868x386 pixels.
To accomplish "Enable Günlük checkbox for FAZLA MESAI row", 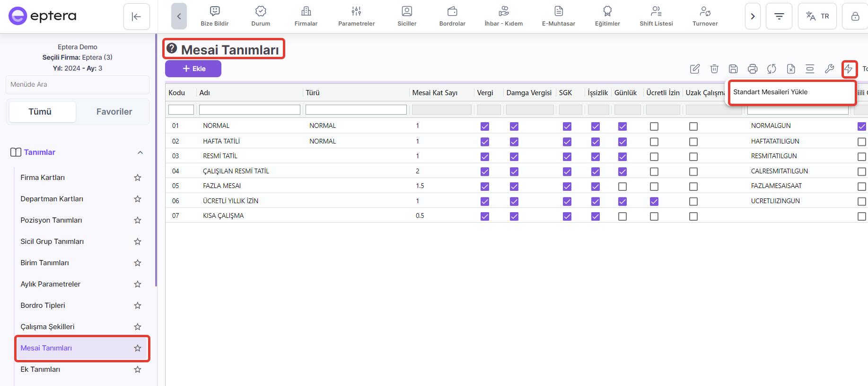I will point(623,187).
